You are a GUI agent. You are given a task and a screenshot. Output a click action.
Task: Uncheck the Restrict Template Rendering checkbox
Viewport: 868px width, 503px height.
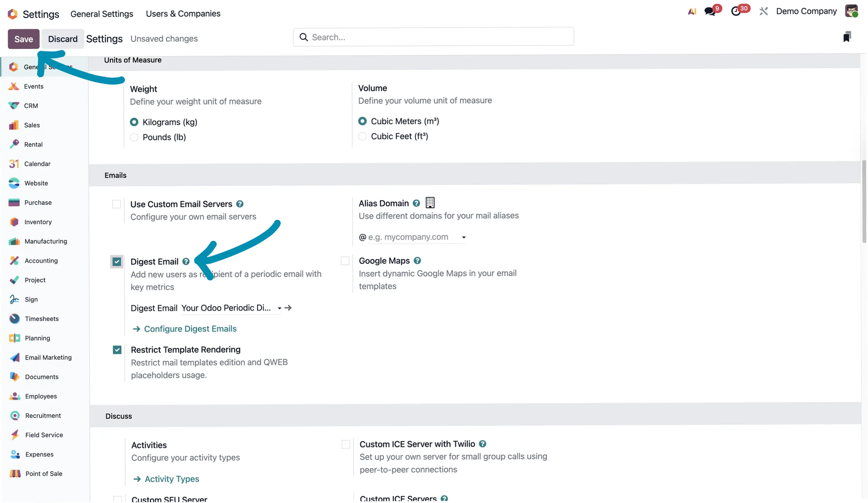point(117,350)
